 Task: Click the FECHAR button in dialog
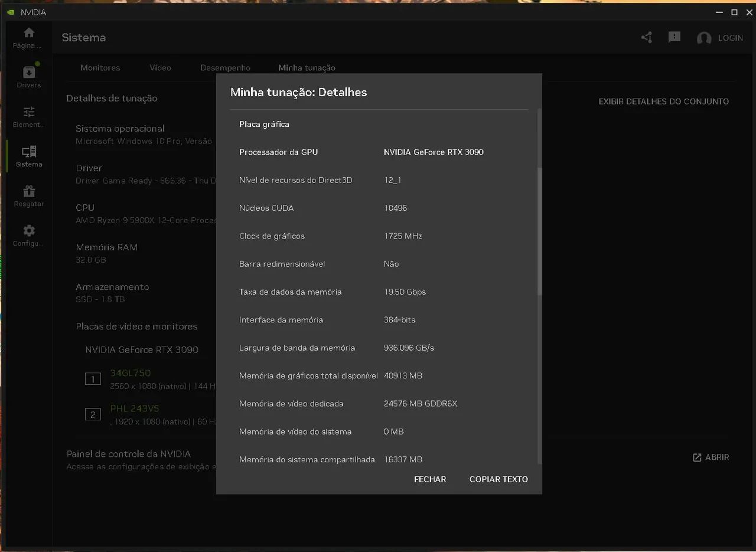[x=430, y=479]
